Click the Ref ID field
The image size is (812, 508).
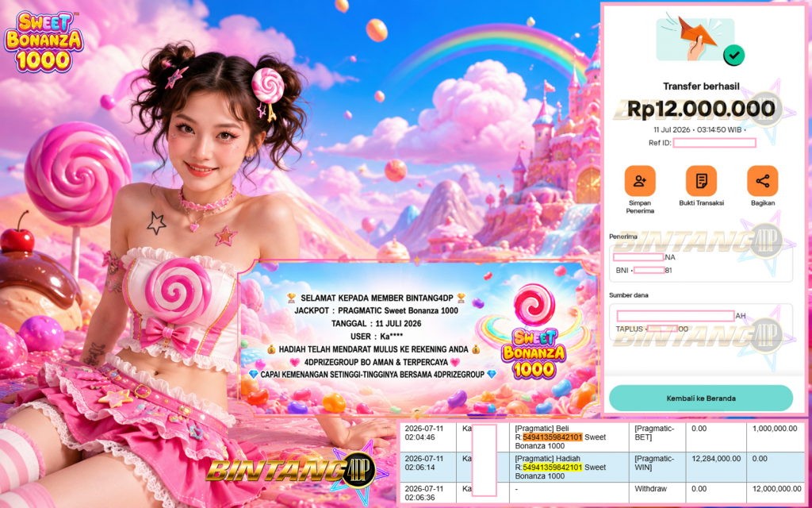coord(714,143)
